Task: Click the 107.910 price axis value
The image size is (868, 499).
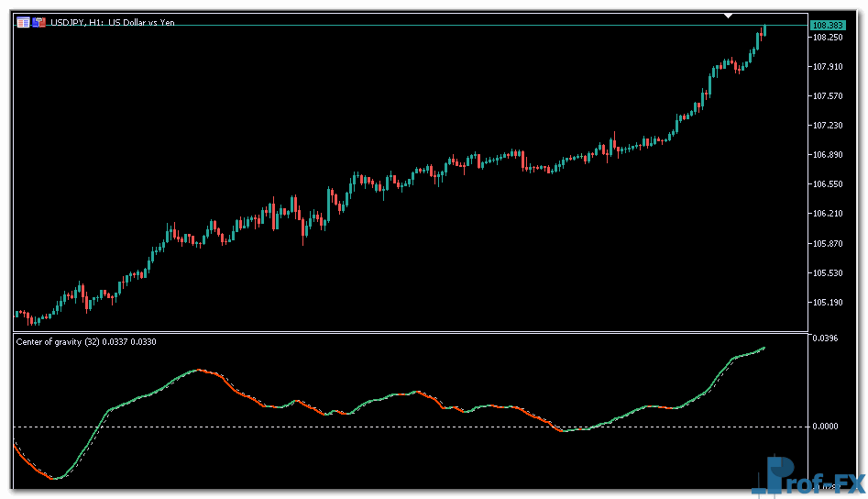Action: [828, 67]
